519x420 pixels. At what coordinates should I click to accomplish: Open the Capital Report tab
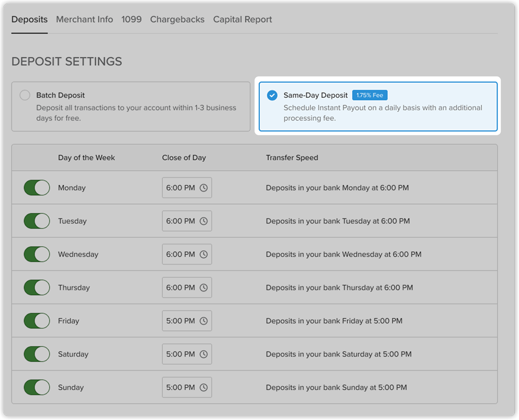tap(242, 19)
